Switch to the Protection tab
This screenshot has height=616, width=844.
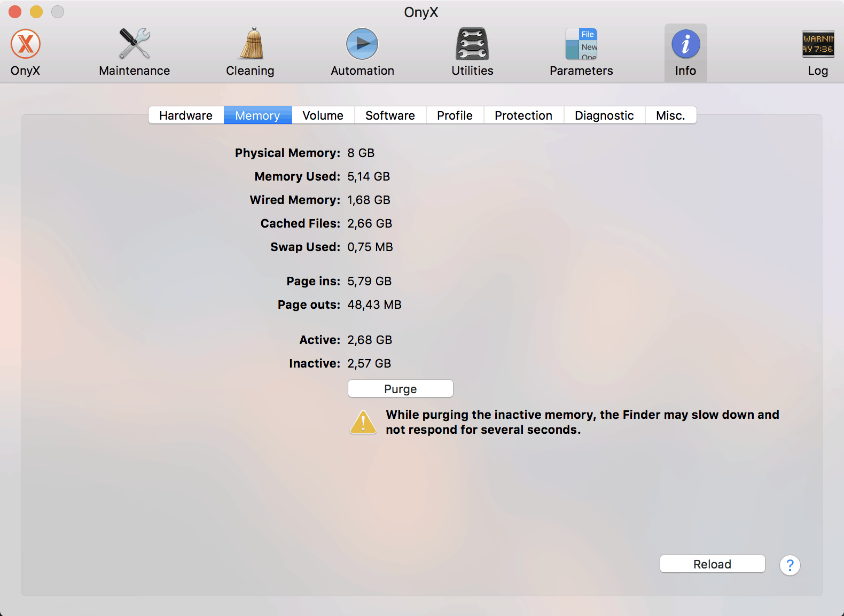(x=523, y=115)
